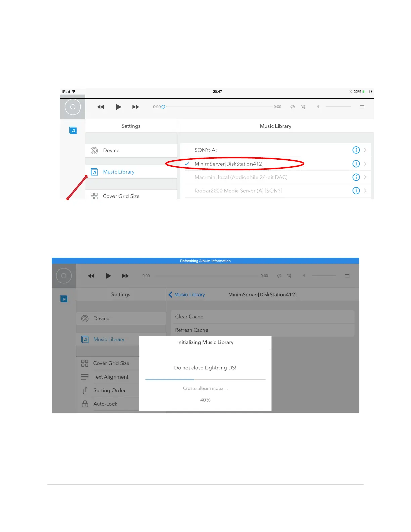Seek slider knob in top player bar

163,107
